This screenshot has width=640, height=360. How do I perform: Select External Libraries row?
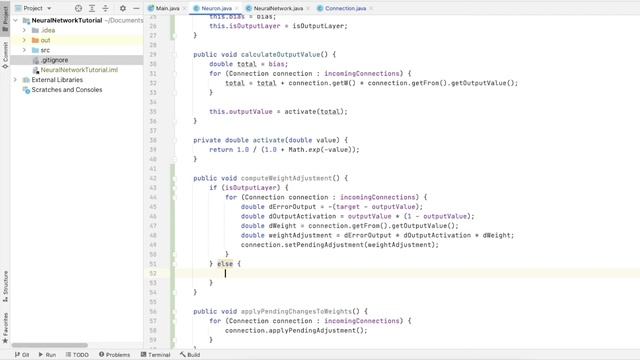(77, 80)
